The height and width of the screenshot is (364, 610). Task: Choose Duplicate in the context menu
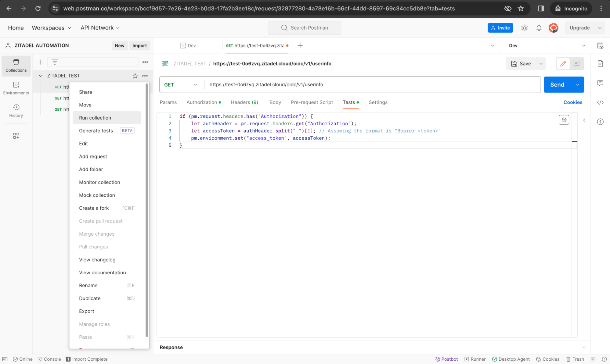[107, 298]
